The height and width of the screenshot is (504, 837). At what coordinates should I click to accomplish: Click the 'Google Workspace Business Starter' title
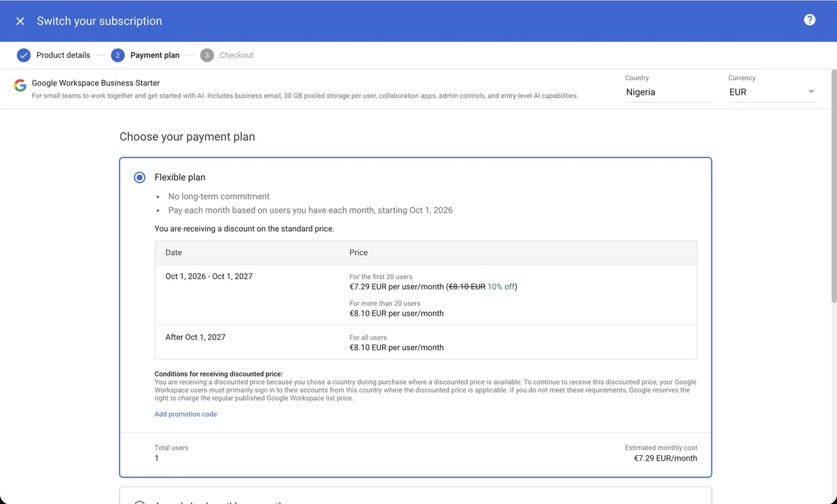coord(96,83)
